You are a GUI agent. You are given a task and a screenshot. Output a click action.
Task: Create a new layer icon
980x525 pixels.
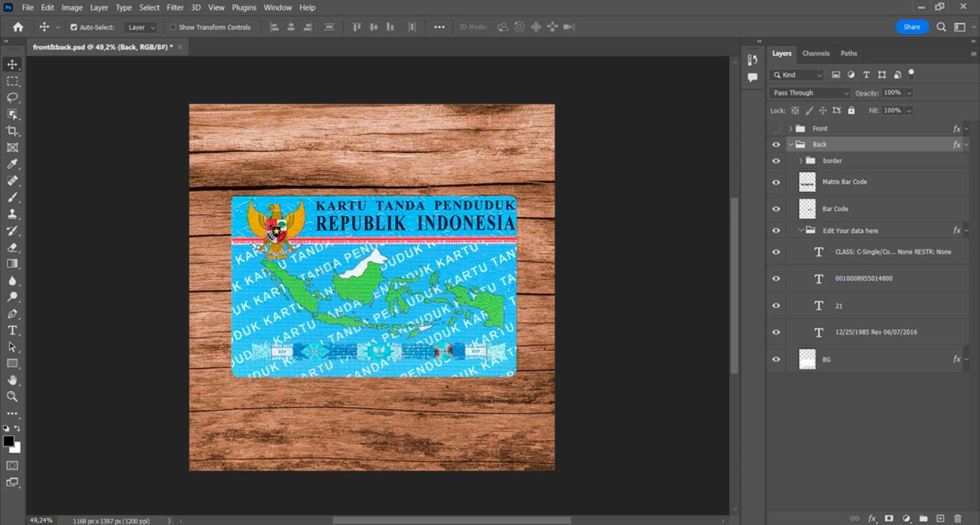click(x=940, y=518)
